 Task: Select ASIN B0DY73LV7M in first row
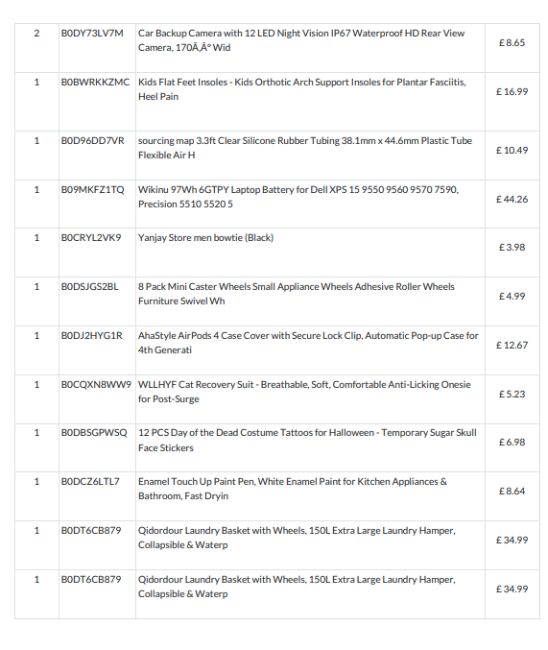[92, 33]
